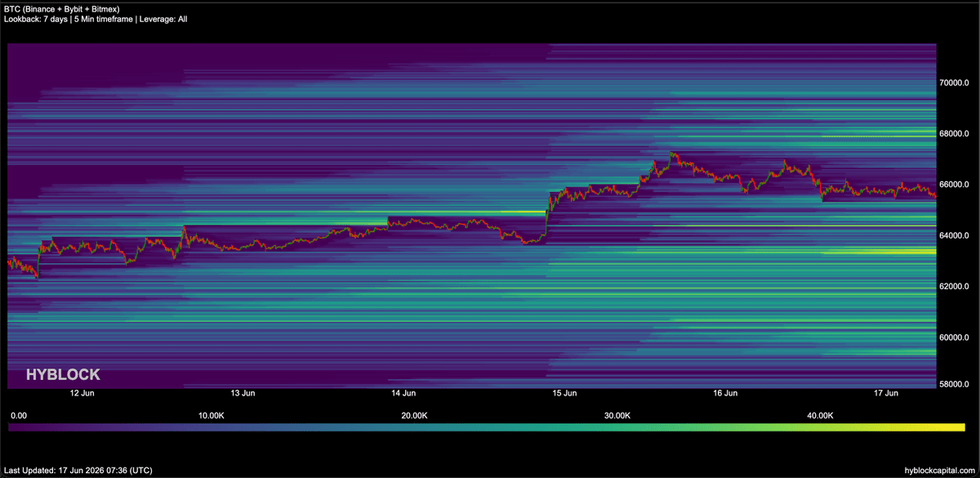Click the 62000.0 price axis label
The width and height of the screenshot is (980, 478).
click(x=954, y=286)
